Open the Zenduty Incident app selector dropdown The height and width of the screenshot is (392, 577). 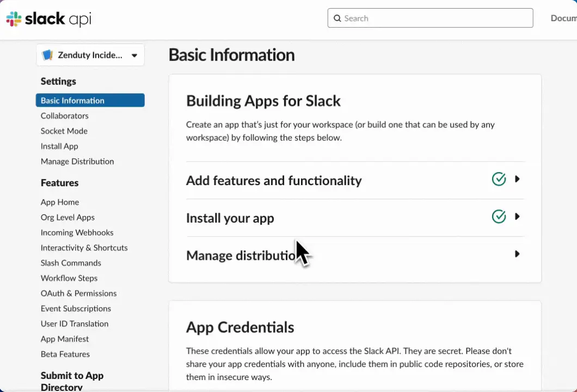(x=90, y=55)
